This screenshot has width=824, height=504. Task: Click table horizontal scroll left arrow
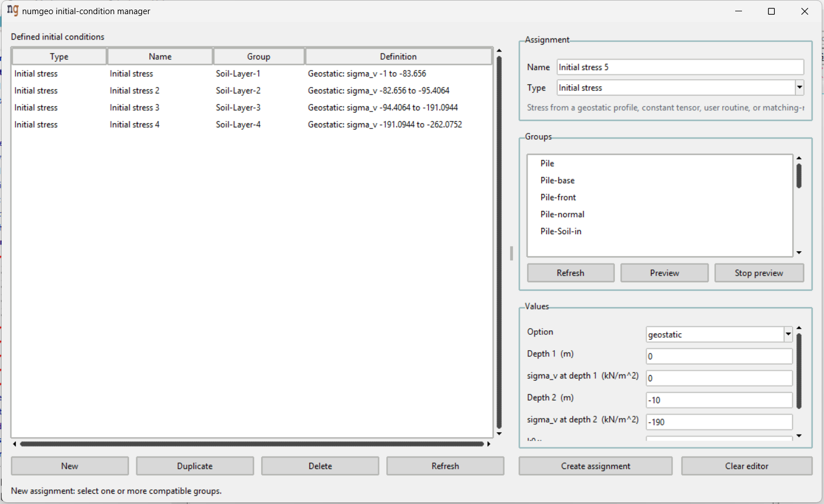(15, 444)
